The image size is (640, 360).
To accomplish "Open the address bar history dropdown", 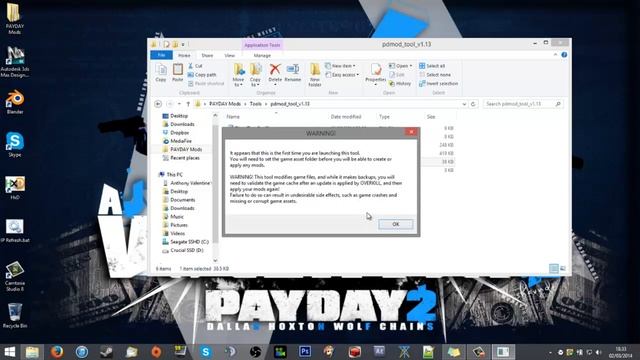I will [x=464, y=104].
